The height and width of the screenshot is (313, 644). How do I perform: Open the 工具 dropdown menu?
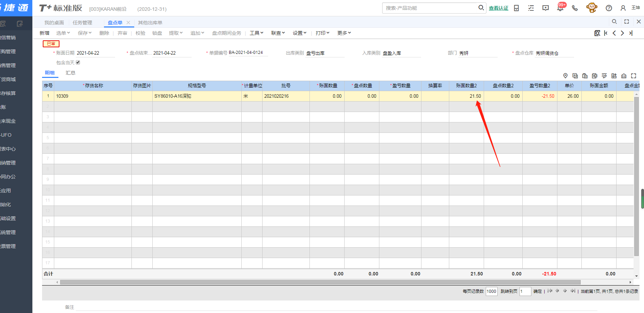pyautogui.click(x=256, y=33)
